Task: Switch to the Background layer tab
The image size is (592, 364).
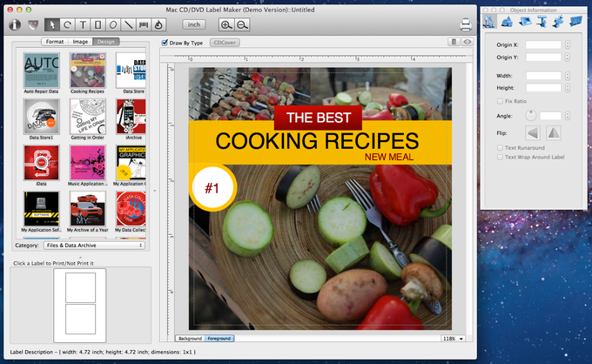Action: [x=191, y=339]
